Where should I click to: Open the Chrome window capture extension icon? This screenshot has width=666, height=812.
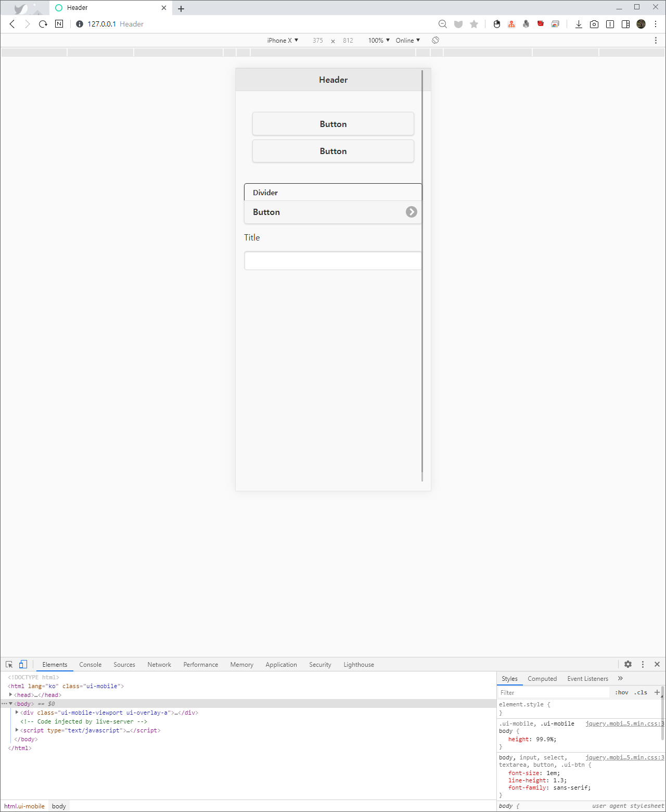(555, 24)
